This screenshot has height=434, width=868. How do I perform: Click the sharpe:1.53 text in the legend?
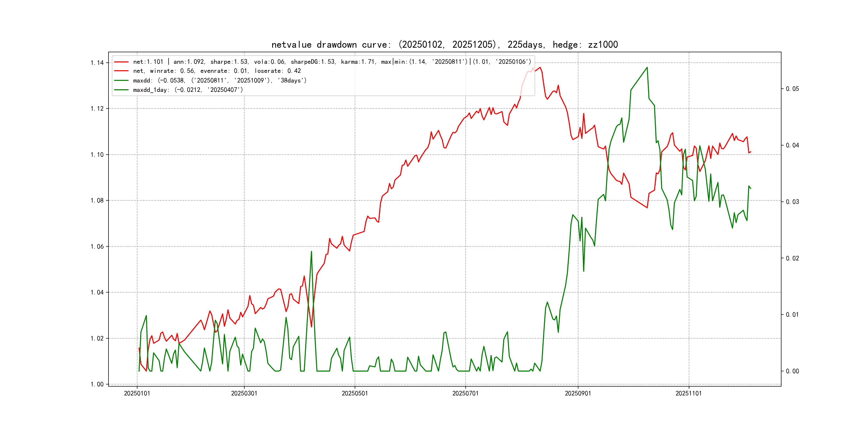pos(229,62)
